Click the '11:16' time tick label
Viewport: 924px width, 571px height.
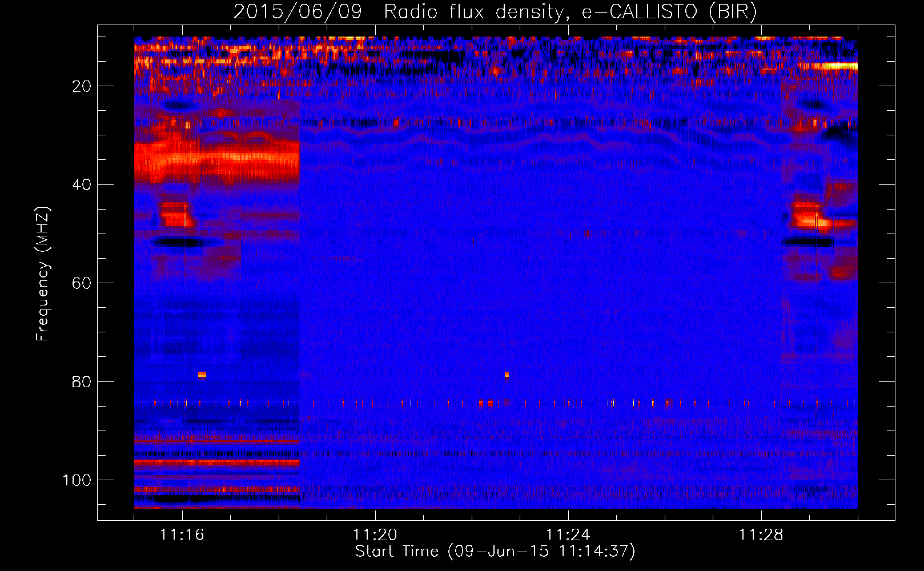182,535
